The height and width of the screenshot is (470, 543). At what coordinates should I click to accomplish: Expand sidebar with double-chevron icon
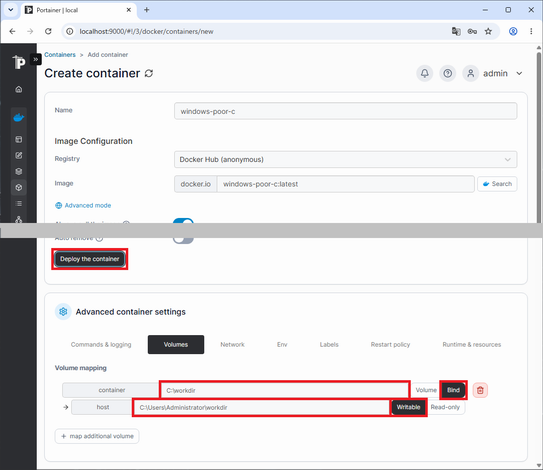tap(36, 59)
